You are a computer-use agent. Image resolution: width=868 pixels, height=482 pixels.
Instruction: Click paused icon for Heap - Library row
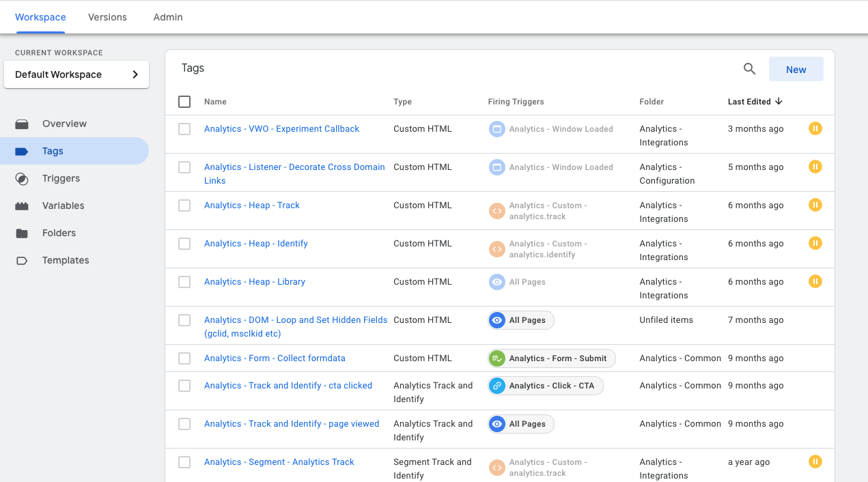pos(815,281)
